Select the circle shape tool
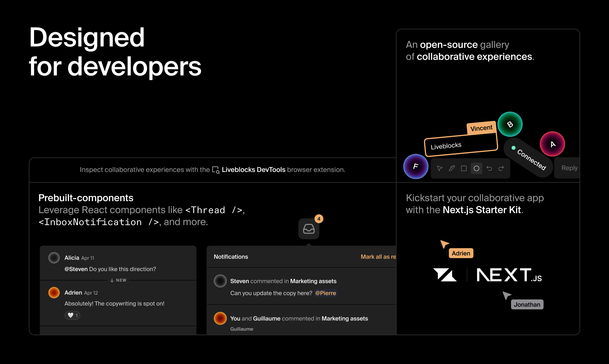 (476, 168)
